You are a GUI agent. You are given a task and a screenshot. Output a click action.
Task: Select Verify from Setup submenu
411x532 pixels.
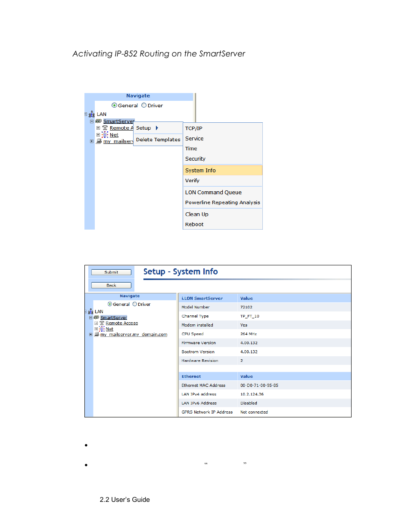(x=223, y=180)
